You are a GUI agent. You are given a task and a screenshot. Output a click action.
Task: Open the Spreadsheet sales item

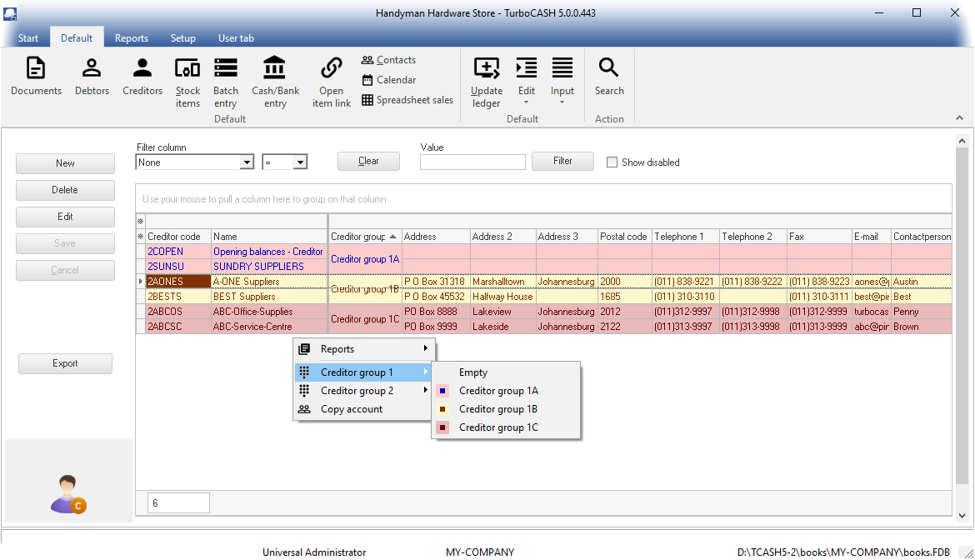coord(407,100)
